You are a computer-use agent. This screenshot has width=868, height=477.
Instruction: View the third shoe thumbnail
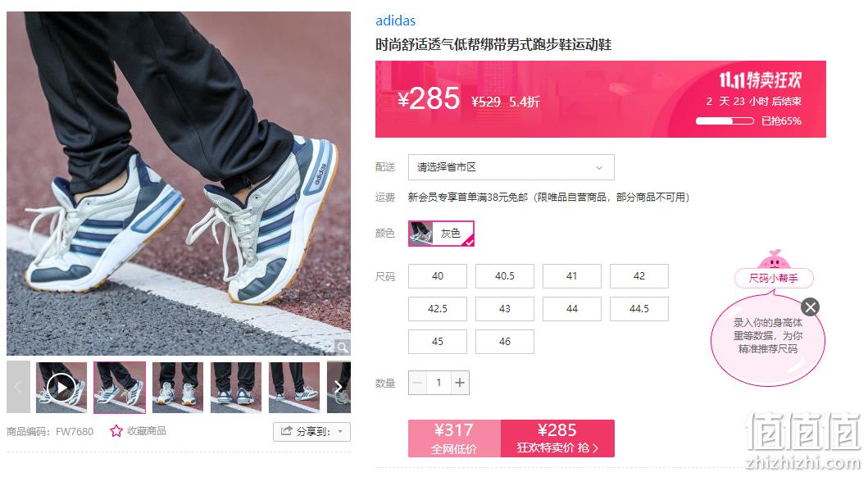point(178,388)
